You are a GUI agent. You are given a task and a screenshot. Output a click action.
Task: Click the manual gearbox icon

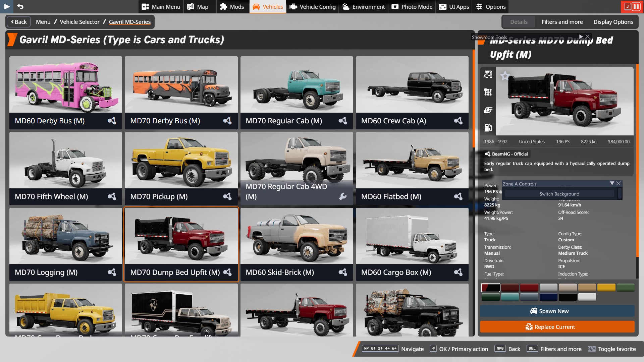point(488,92)
